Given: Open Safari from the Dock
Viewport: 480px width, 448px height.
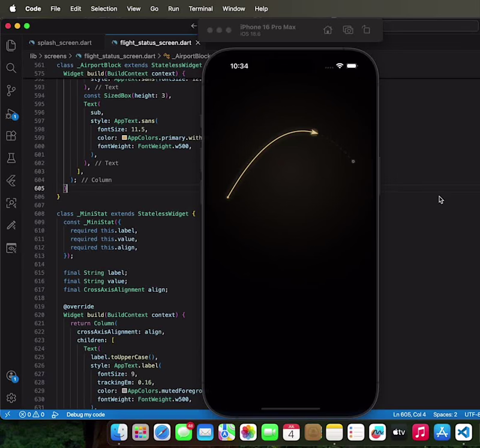Looking at the screenshot, I should pyautogui.click(x=162, y=432).
